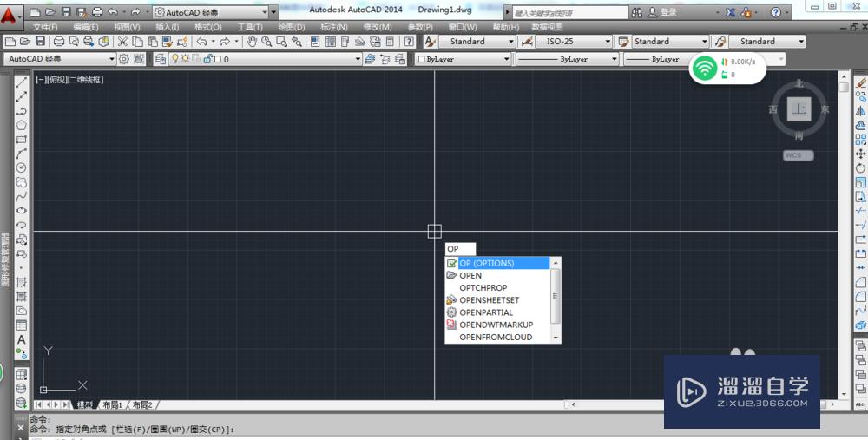Select the Revision Cloud tool
This screenshot has height=440, width=868.
pos(21,182)
